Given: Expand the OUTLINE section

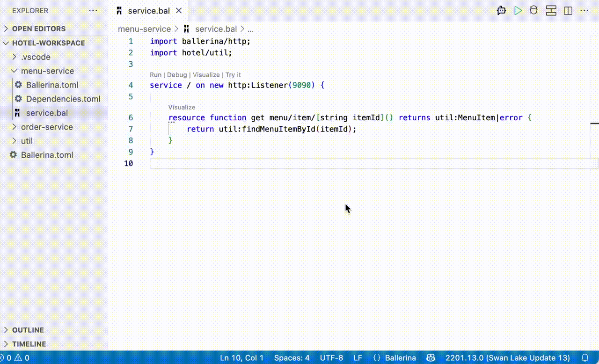Looking at the screenshot, I should [28, 330].
